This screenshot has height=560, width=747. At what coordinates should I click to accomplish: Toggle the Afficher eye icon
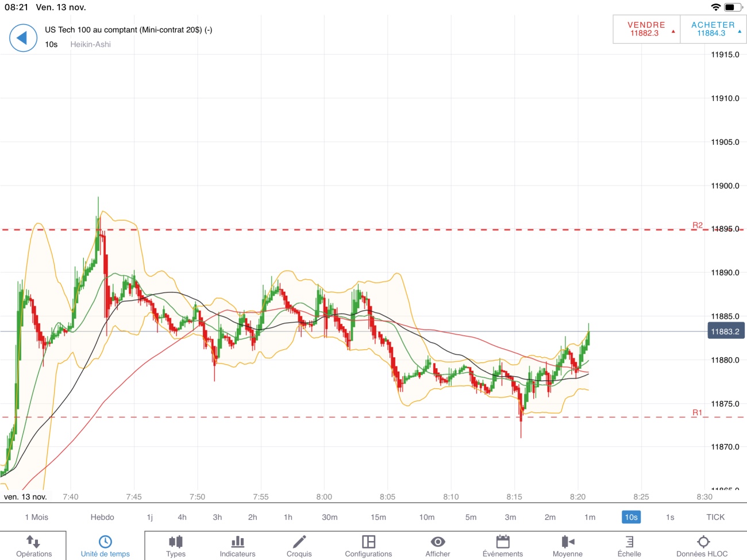coord(438,542)
